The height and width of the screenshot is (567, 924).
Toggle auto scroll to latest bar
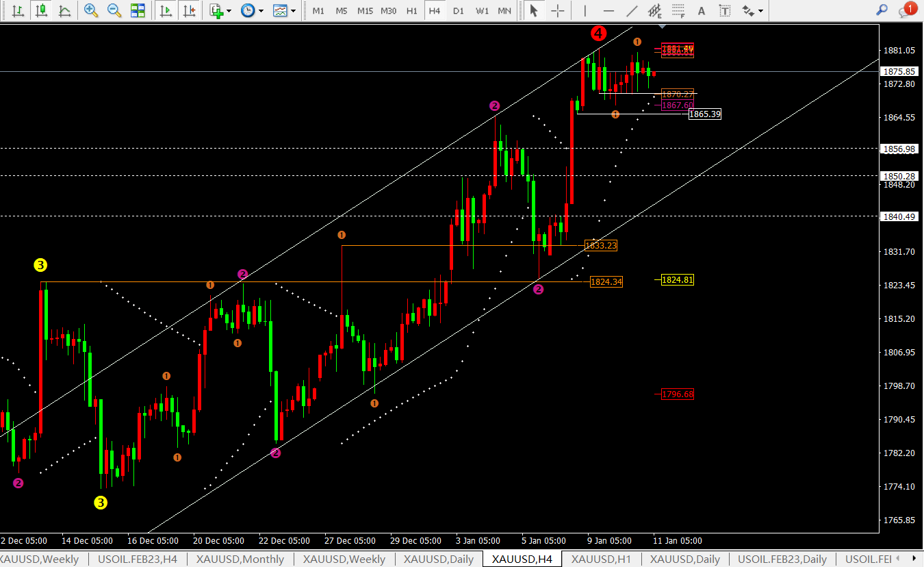click(x=166, y=10)
